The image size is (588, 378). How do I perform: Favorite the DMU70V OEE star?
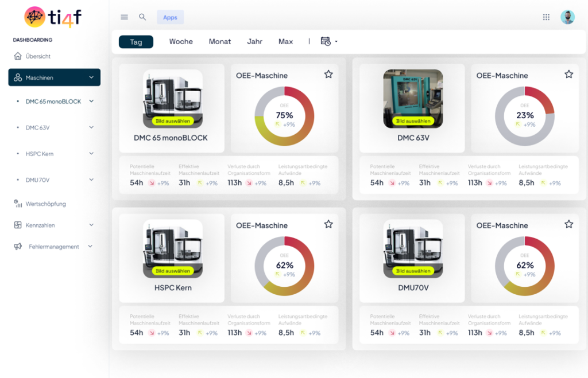(569, 224)
